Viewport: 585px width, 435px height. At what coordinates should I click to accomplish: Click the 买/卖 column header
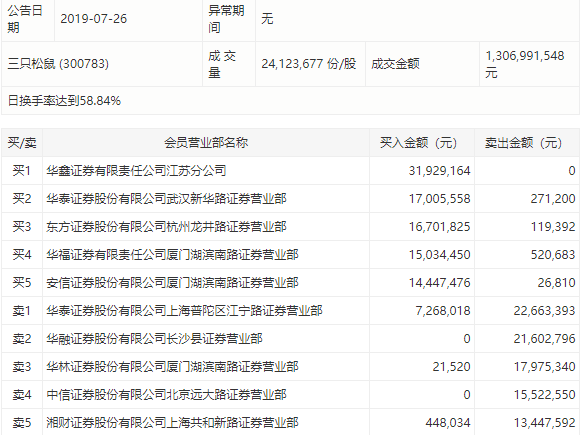click(x=22, y=143)
